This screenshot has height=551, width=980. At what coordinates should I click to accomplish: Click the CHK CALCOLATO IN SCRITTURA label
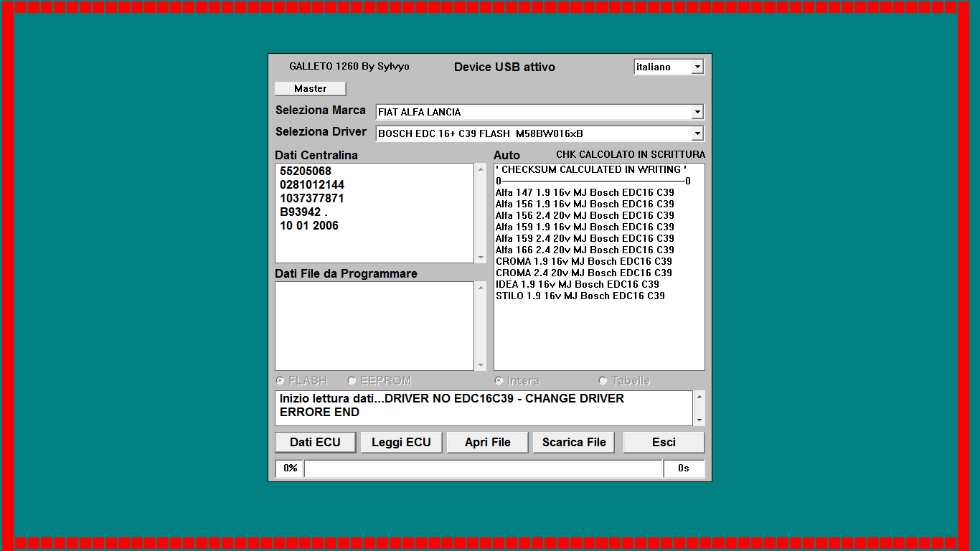(631, 154)
